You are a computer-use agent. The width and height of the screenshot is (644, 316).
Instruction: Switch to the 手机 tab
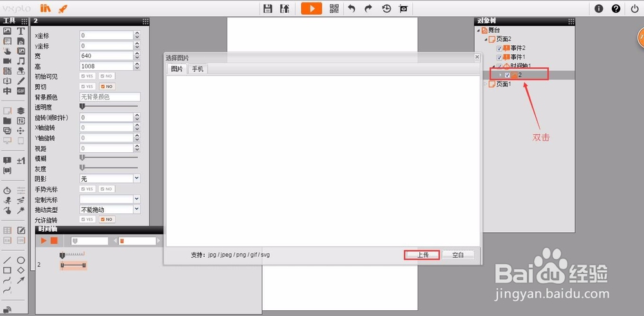[x=198, y=69]
